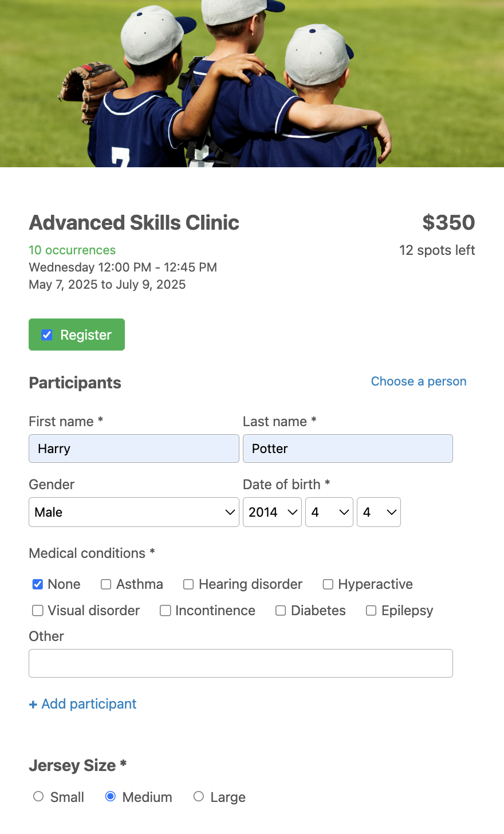Open the Gender dropdown showing Male
This screenshot has width=504, height=834.
pyautogui.click(x=133, y=512)
